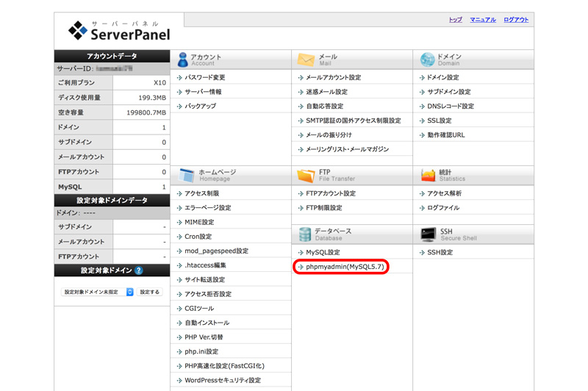This screenshot has width=588, height=391.
Task: Open .htaccess編集
Action: (205, 265)
